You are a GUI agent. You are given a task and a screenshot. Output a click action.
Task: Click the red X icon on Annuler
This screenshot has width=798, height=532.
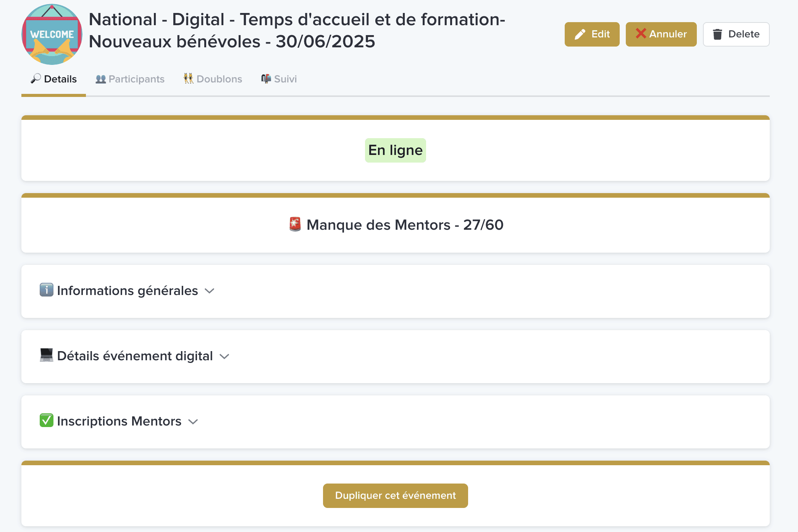coord(641,34)
